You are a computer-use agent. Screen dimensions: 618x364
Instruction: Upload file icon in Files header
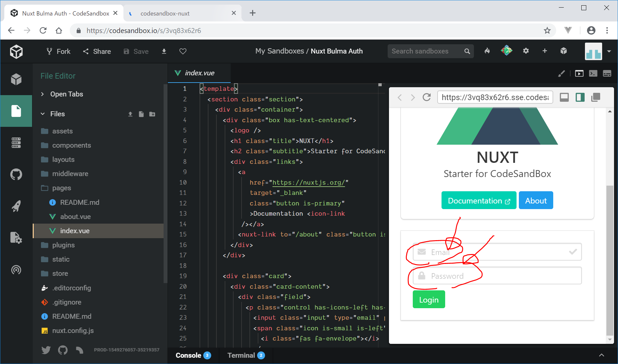[130, 114]
